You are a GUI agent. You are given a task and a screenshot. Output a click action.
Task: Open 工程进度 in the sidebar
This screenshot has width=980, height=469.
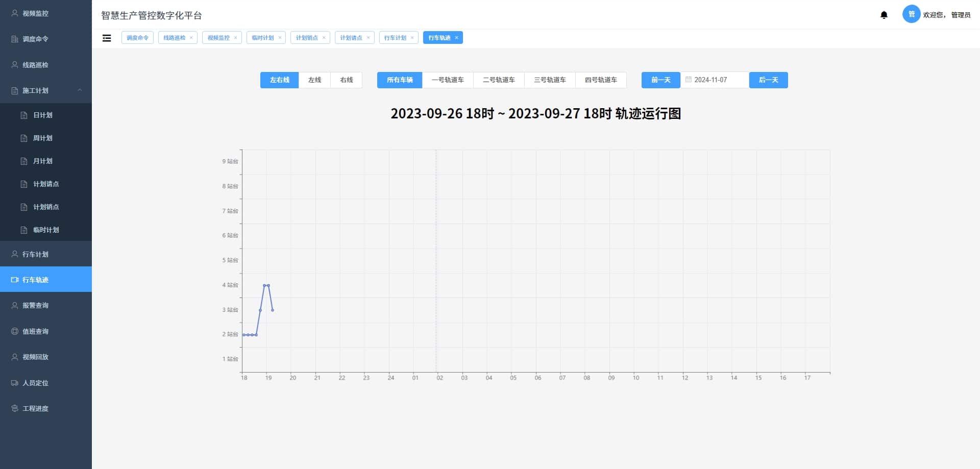click(46, 408)
